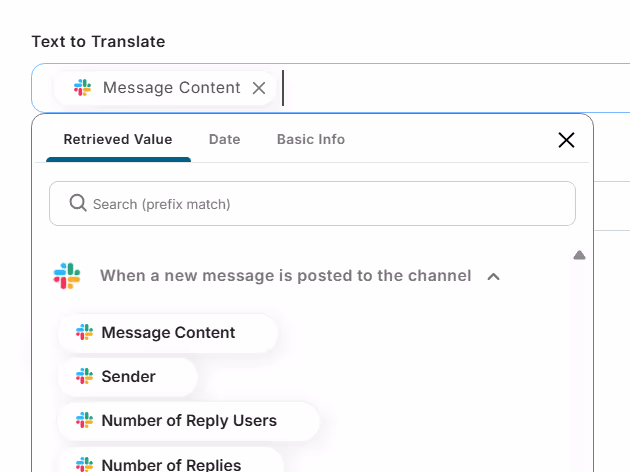Switch to the Retrieved Value tab
The image size is (630, 472).
point(118,139)
